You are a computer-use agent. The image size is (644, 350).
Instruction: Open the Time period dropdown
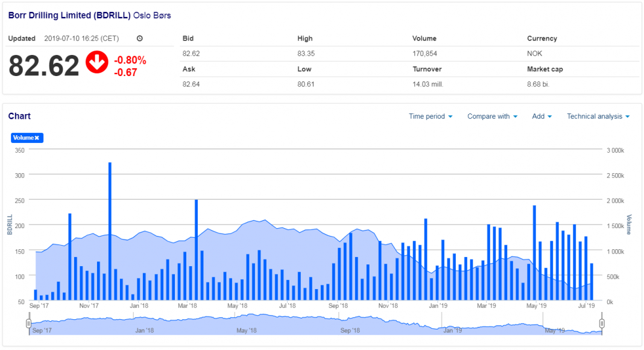[x=430, y=116]
